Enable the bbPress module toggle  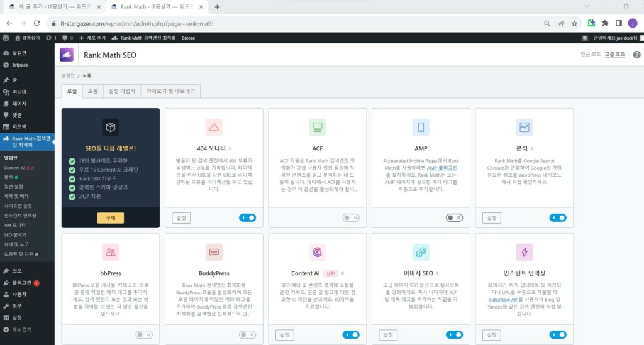point(144,335)
